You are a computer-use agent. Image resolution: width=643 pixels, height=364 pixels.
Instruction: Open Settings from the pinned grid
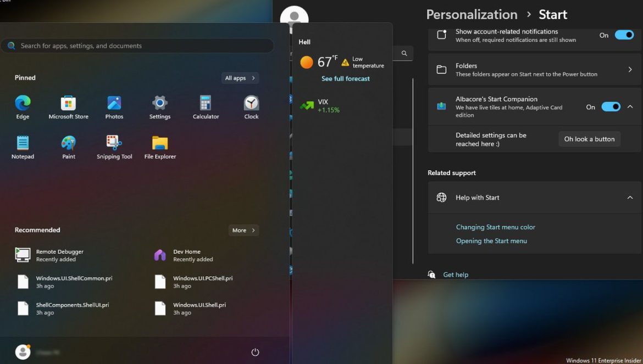[160, 107]
